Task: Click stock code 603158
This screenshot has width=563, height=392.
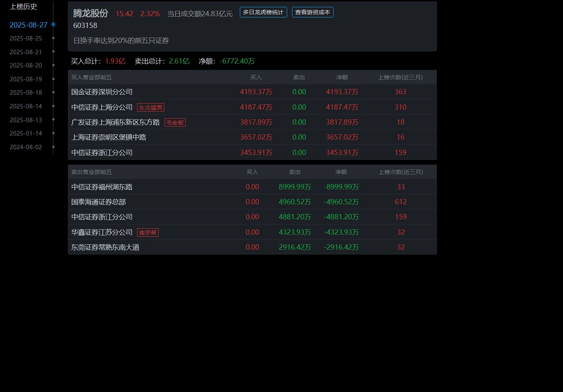Action: coord(85,25)
